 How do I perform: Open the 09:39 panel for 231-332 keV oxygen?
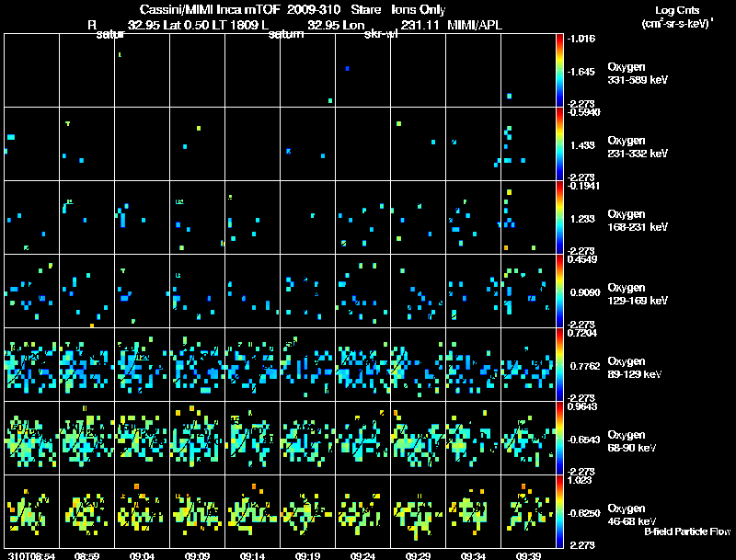tap(528, 144)
